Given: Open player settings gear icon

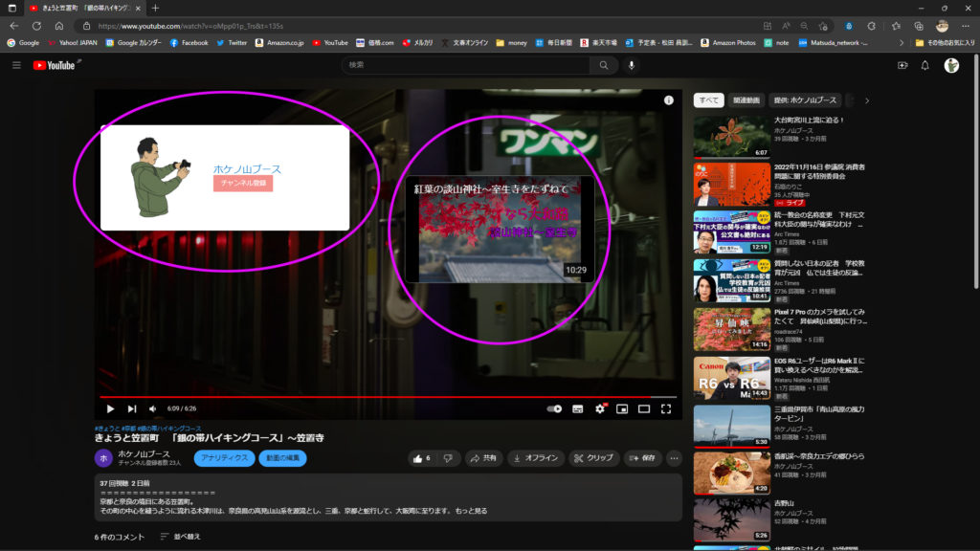Looking at the screenshot, I should tap(600, 408).
